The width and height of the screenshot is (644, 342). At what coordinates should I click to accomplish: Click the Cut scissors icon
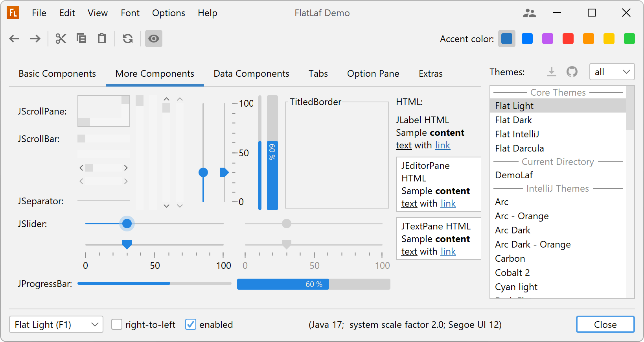61,39
